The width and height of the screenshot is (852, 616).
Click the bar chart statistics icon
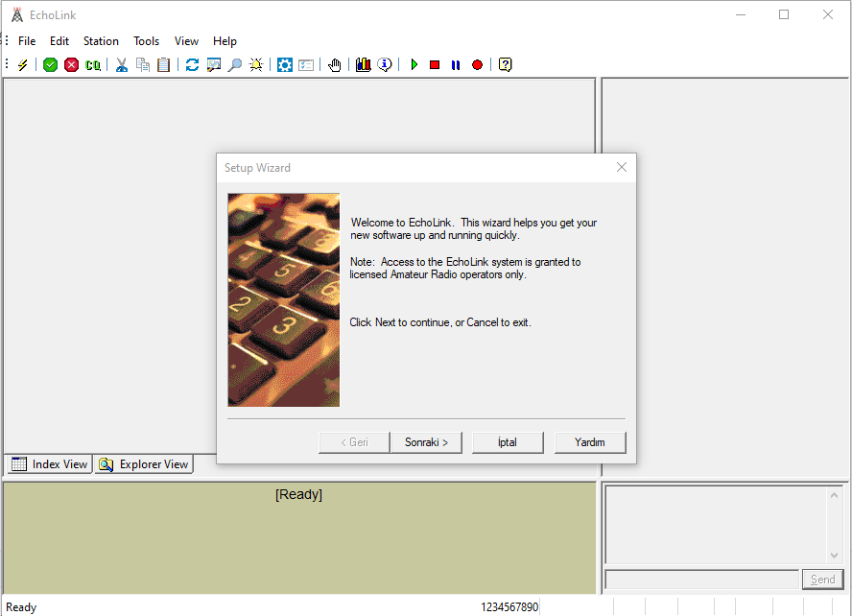[x=363, y=64]
